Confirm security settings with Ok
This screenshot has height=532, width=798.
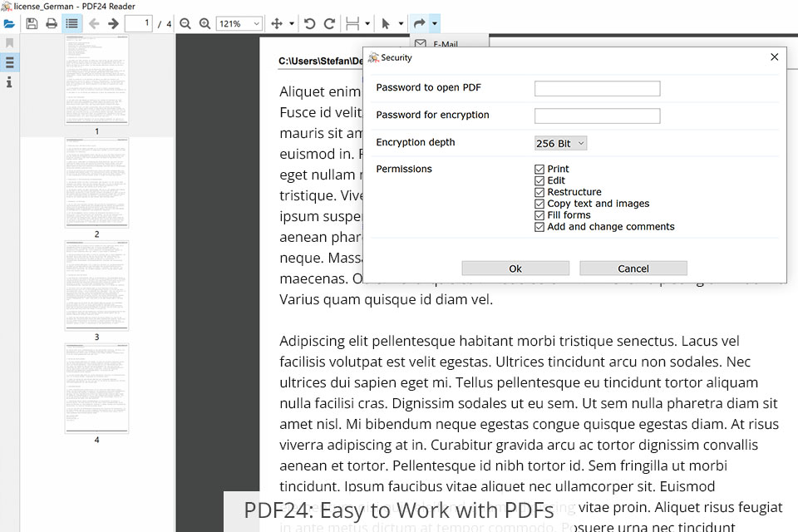point(515,268)
